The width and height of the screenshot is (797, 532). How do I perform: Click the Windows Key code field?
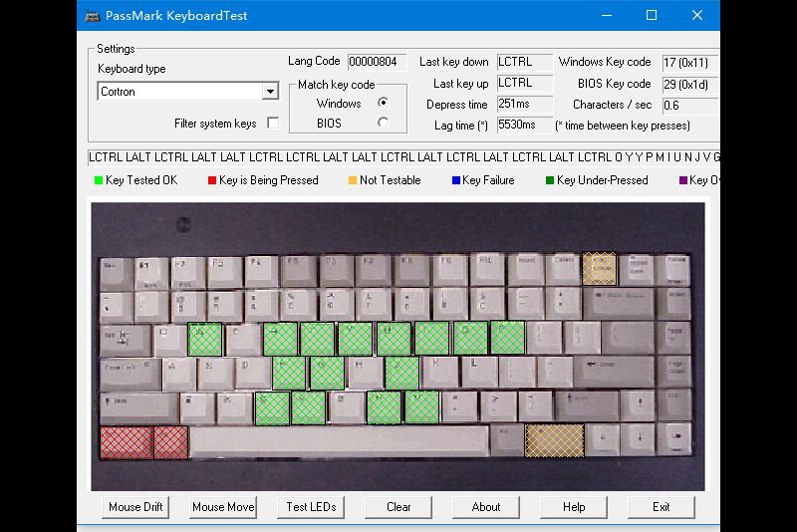coord(690,63)
